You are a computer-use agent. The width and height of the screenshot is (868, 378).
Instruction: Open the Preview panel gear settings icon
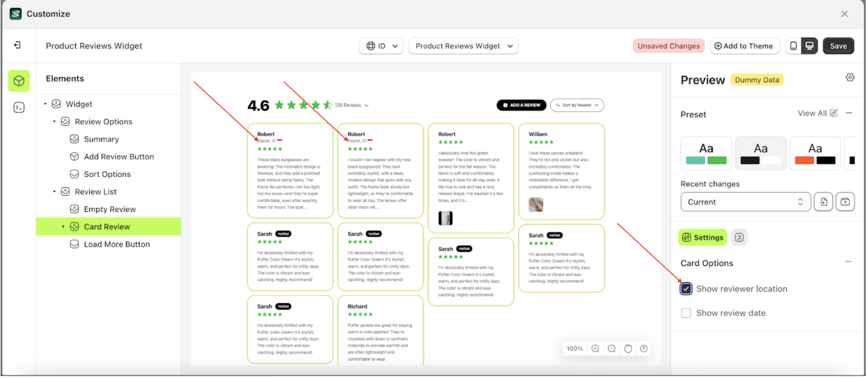(850, 77)
